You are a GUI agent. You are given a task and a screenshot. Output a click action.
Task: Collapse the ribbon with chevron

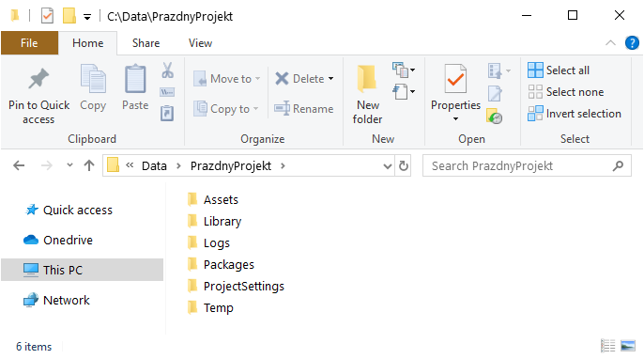point(610,43)
